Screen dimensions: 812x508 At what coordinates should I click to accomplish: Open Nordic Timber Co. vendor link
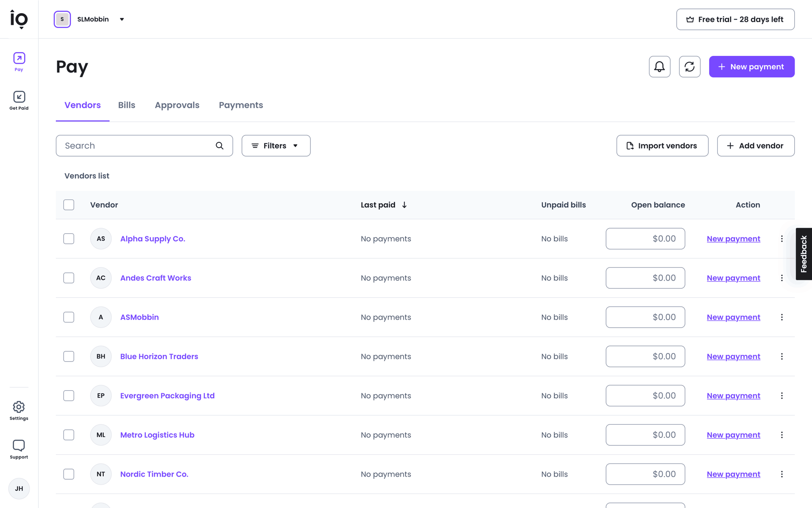[x=154, y=474]
